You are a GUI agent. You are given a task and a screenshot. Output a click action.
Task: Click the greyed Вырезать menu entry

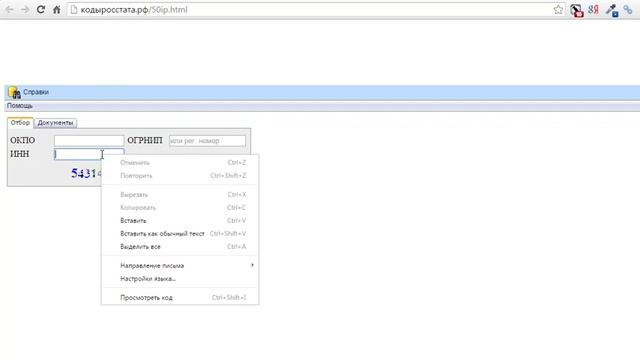pos(180,195)
